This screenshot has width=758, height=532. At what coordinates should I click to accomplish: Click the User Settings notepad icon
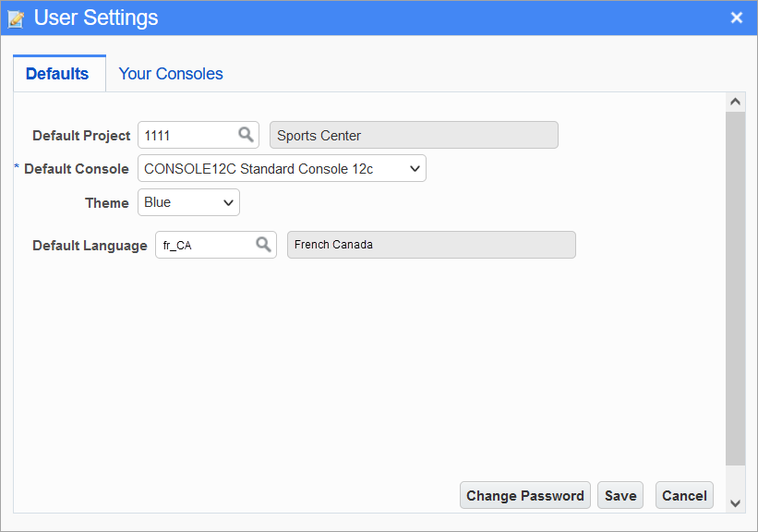coord(16,18)
